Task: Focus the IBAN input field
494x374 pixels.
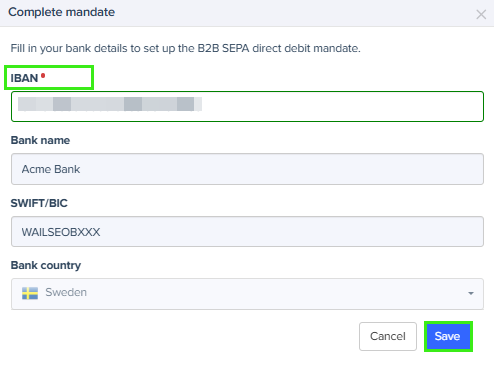Action: click(247, 106)
